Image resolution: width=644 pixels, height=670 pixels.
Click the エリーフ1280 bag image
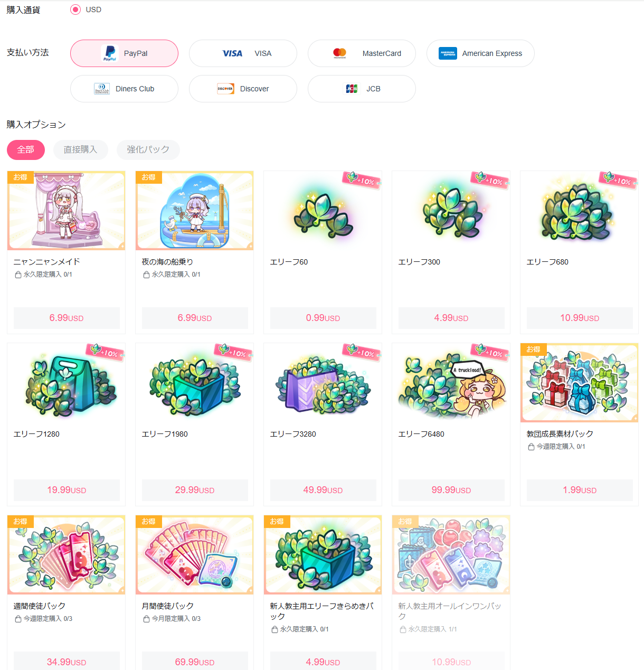click(x=67, y=383)
